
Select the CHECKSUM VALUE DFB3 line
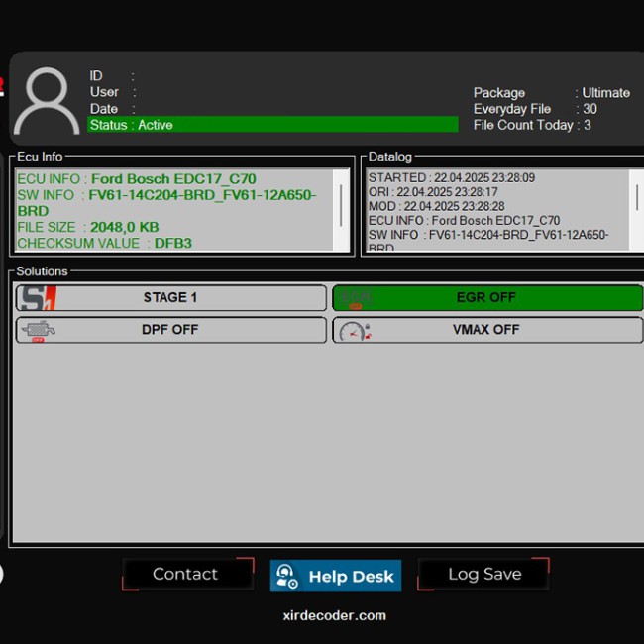(x=104, y=243)
